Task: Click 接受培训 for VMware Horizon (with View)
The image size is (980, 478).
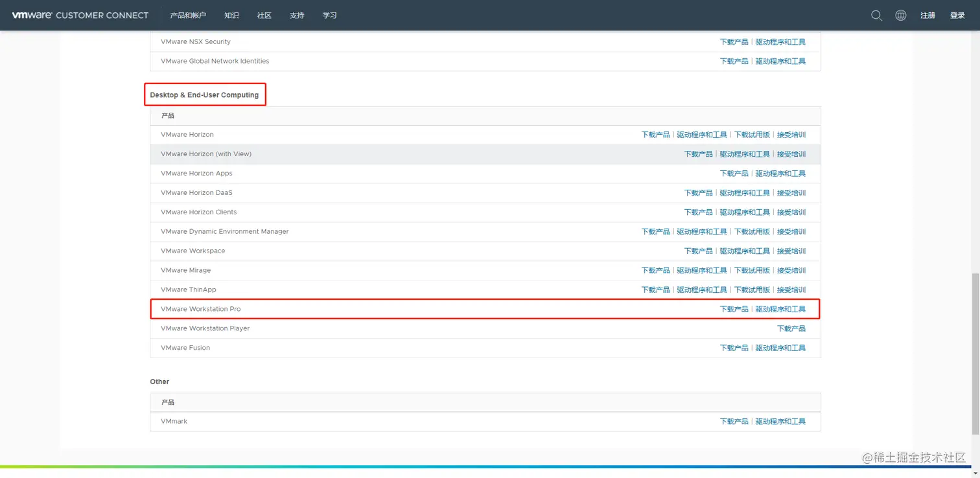Action: click(x=791, y=154)
